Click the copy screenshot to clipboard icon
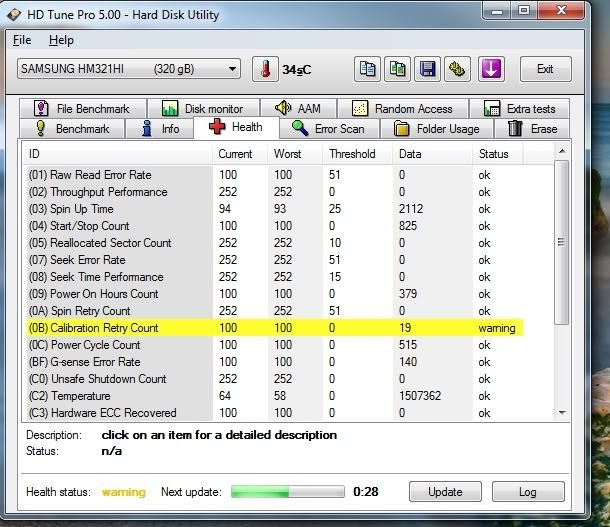This screenshot has width=610, height=527. point(398,69)
